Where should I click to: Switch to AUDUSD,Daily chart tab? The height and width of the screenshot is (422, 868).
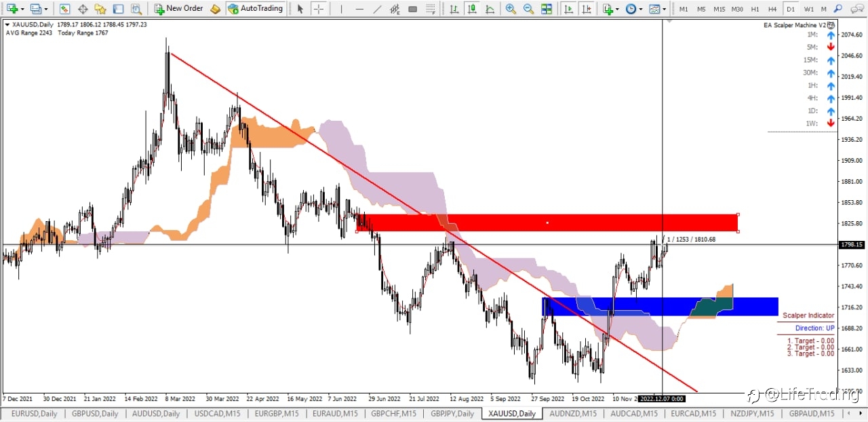click(x=156, y=413)
